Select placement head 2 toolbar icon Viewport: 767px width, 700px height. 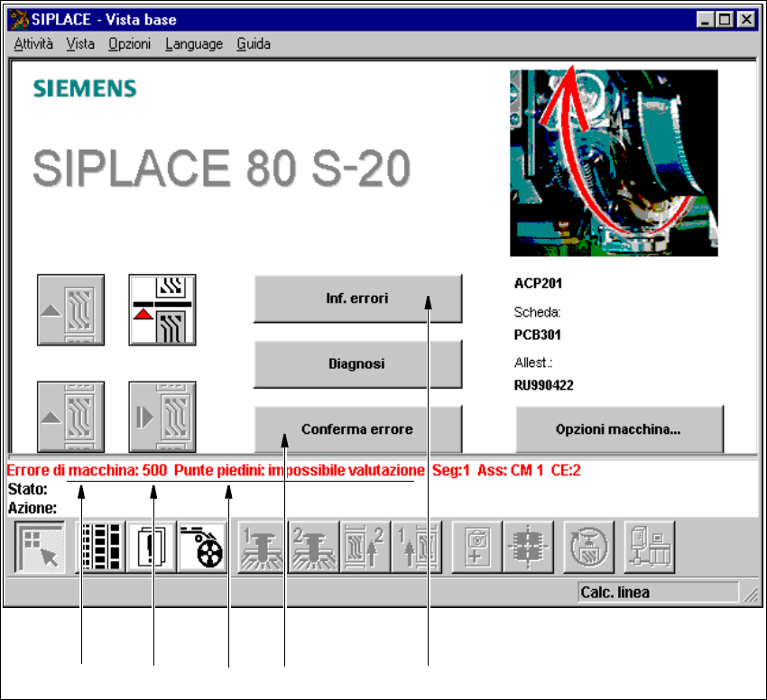tap(313, 547)
